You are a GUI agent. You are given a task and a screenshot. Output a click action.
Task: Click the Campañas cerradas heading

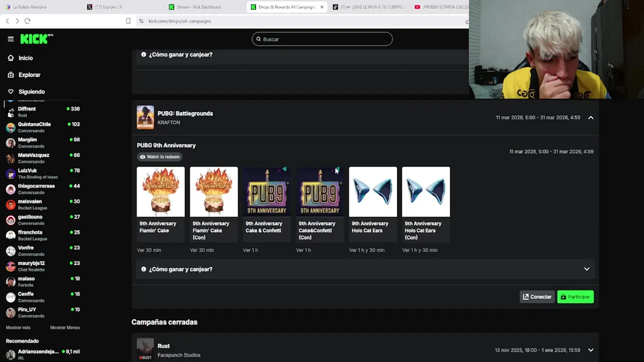click(165, 322)
